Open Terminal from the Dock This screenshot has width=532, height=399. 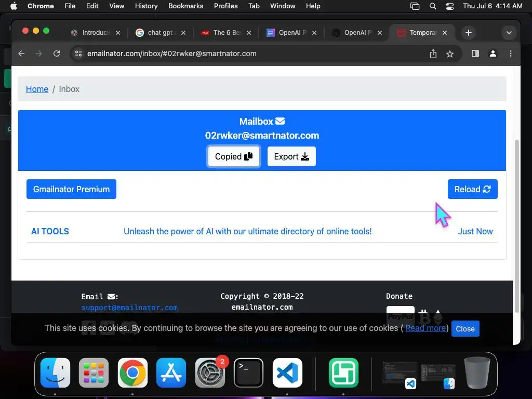pyautogui.click(x=248, y=373)
